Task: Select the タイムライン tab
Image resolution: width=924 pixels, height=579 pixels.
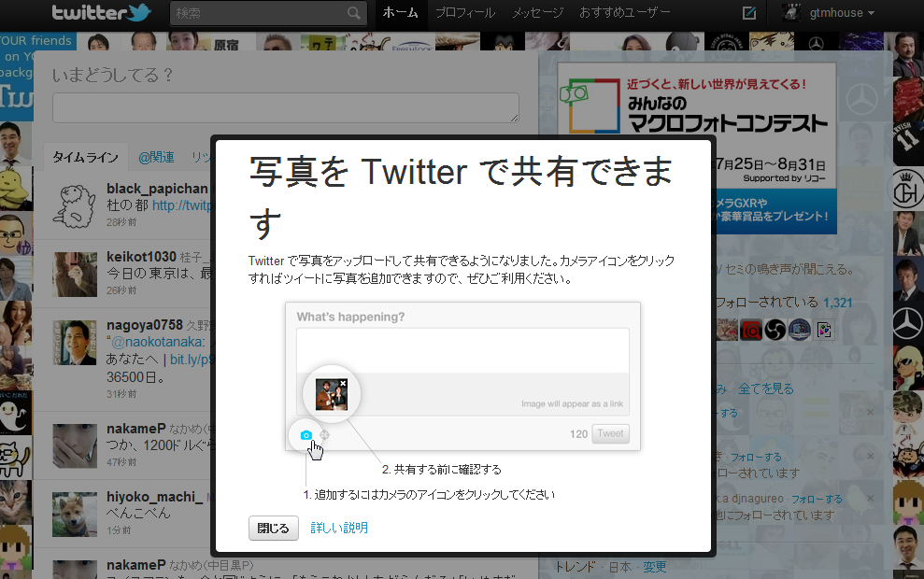Action: [85, 157]
